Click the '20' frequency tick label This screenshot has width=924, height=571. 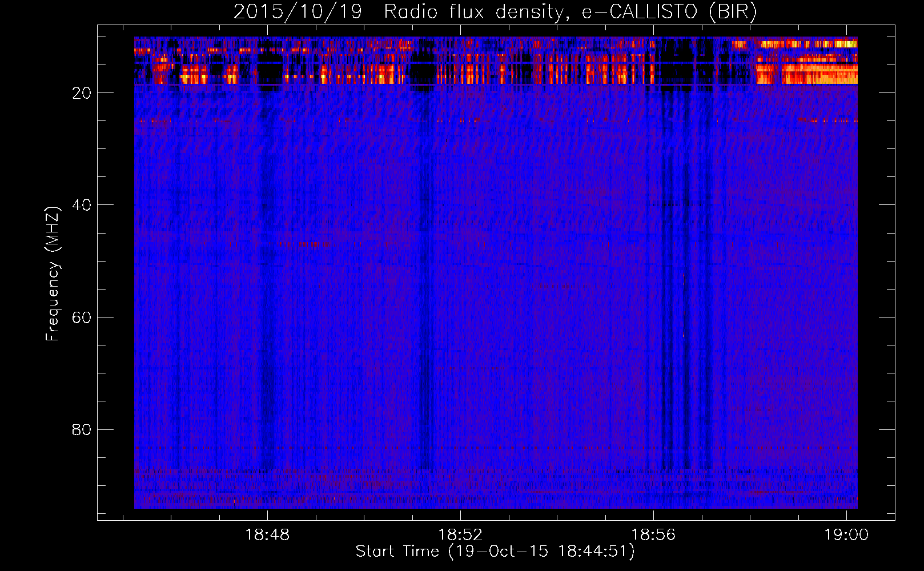click(82, 93)
